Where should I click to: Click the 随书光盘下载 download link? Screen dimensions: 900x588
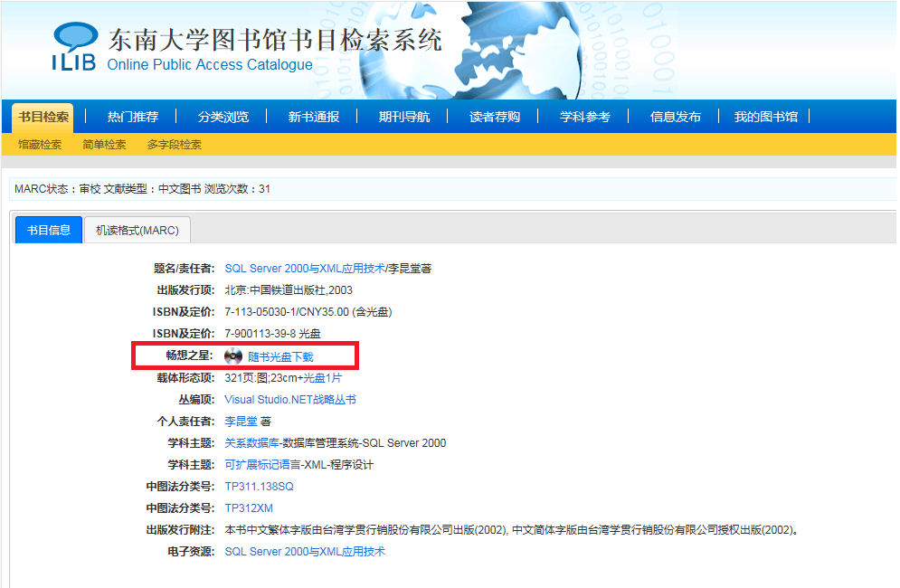[280, 356]
